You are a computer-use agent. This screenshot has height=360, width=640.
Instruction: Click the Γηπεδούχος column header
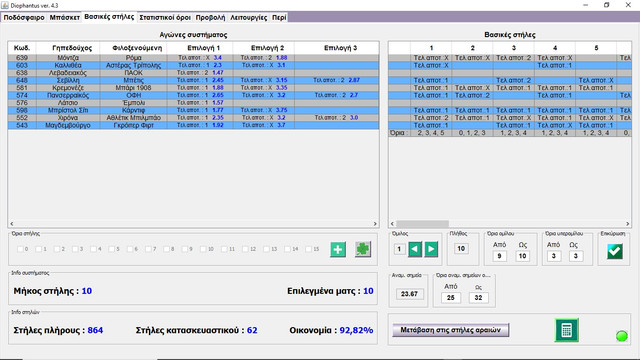[68, 48]
